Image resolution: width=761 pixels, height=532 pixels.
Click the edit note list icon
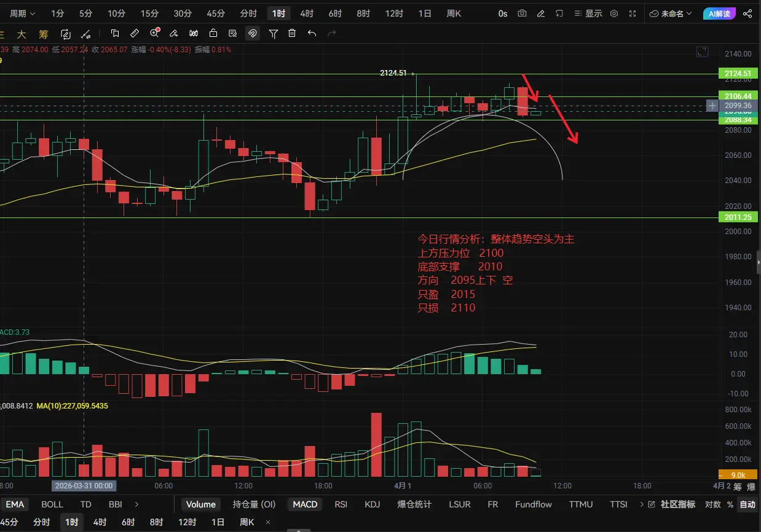pyautogui.click(x=232, y=34)
